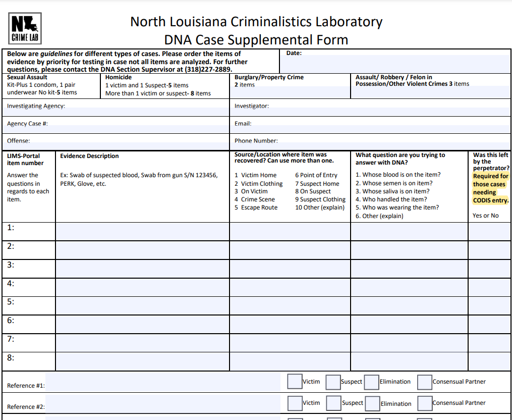Click DNA question field for item 5
Image resolution: width=512 pixels, height=420 pixels.
tap(410, 306)
